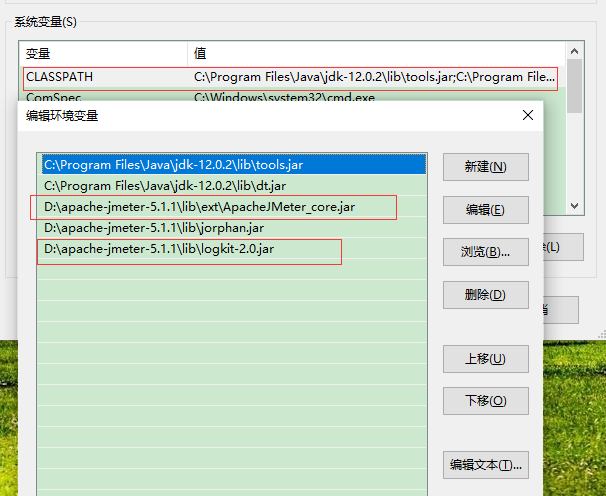Select the logkit-2.0.jar path entry
The image size is (606, 496).
point(232,249)
